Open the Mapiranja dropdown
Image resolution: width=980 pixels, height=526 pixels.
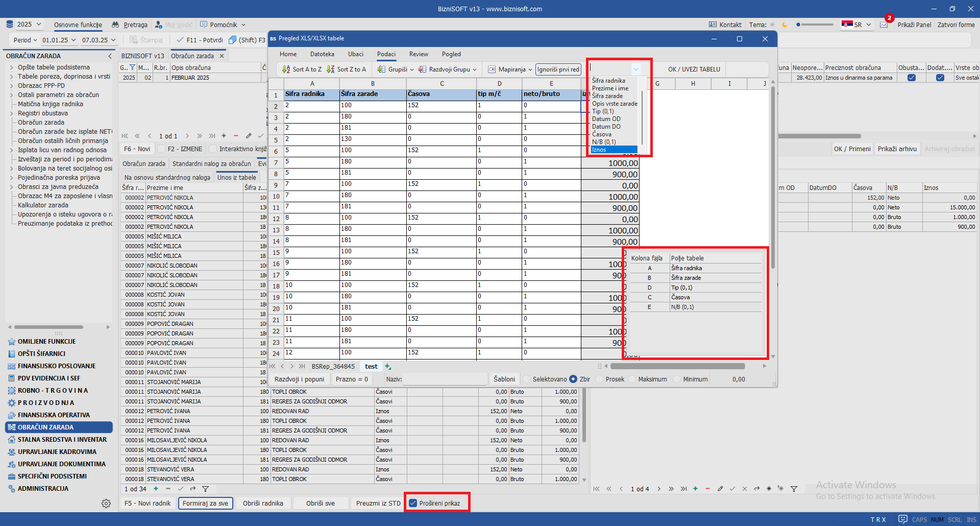point(510,69)
